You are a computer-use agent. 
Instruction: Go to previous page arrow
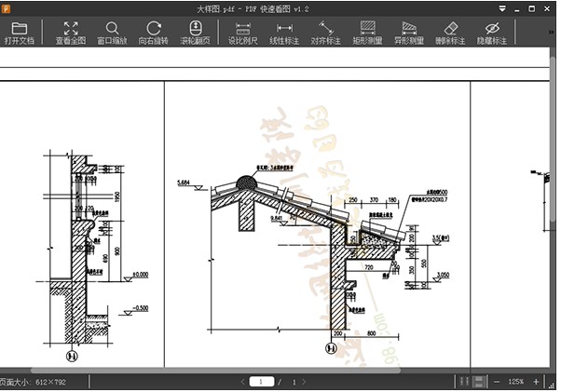coord(242,382)
